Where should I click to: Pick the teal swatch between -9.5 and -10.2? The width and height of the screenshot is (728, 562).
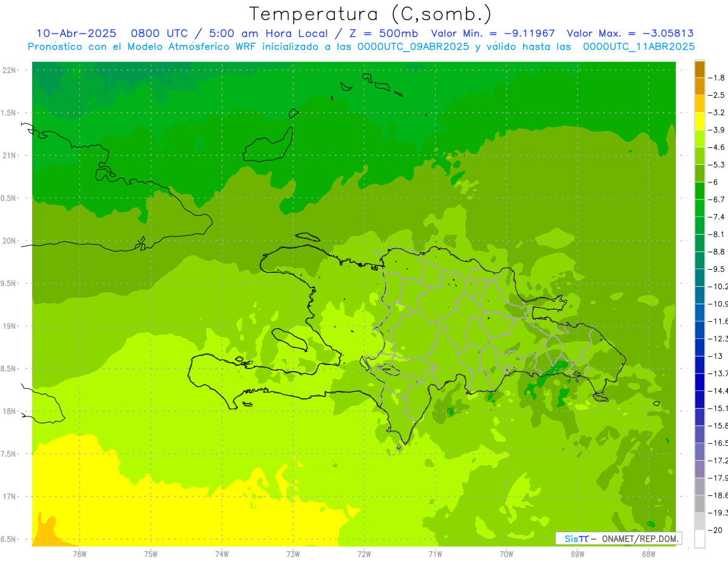[699, 278]
